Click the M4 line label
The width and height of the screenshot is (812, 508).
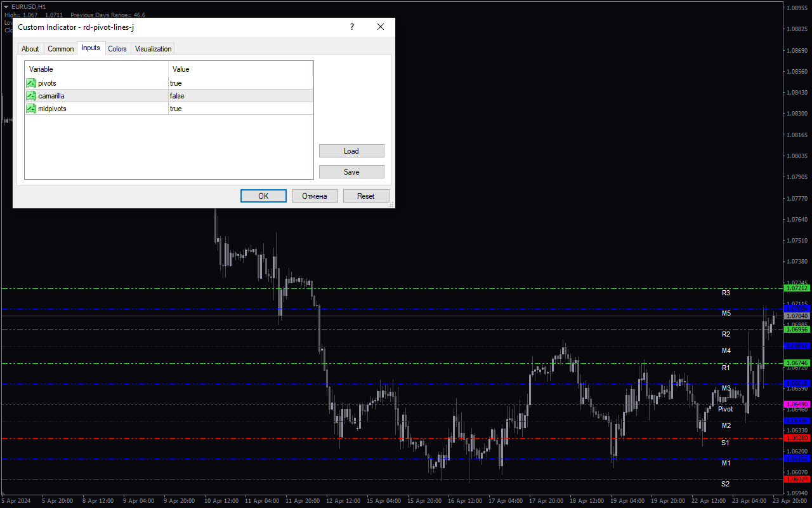coord(726,351)
